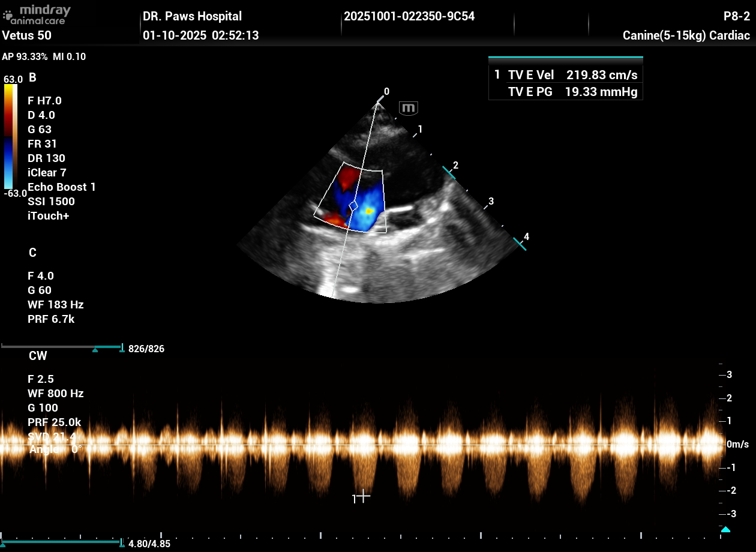Click the P8-2 probe label

click(736, 16)
